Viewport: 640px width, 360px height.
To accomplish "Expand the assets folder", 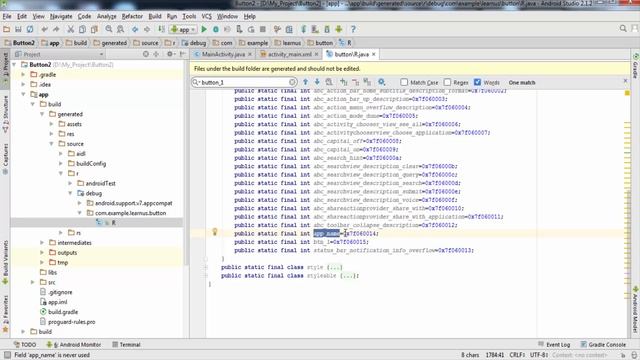I will 51,124.
